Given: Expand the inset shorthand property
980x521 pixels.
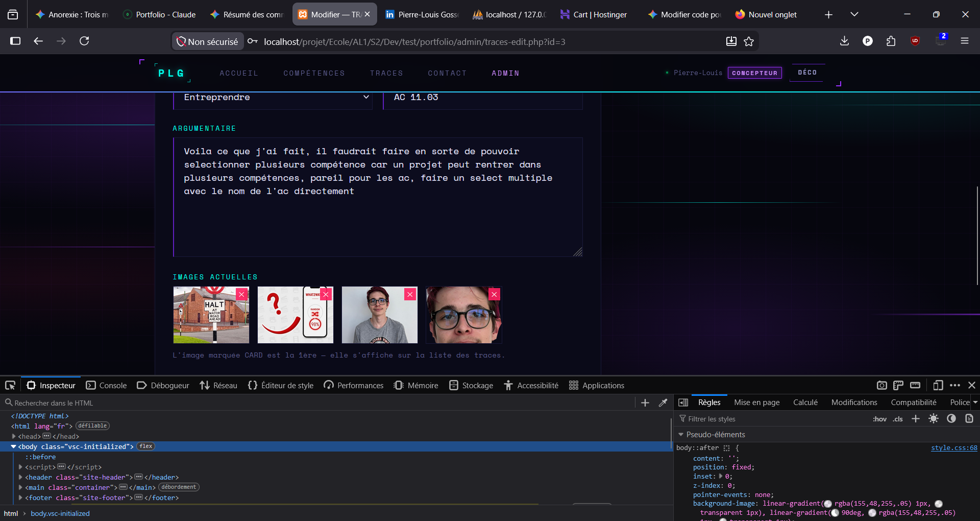Looking at the screenshot, I should [x=721, y=476].
